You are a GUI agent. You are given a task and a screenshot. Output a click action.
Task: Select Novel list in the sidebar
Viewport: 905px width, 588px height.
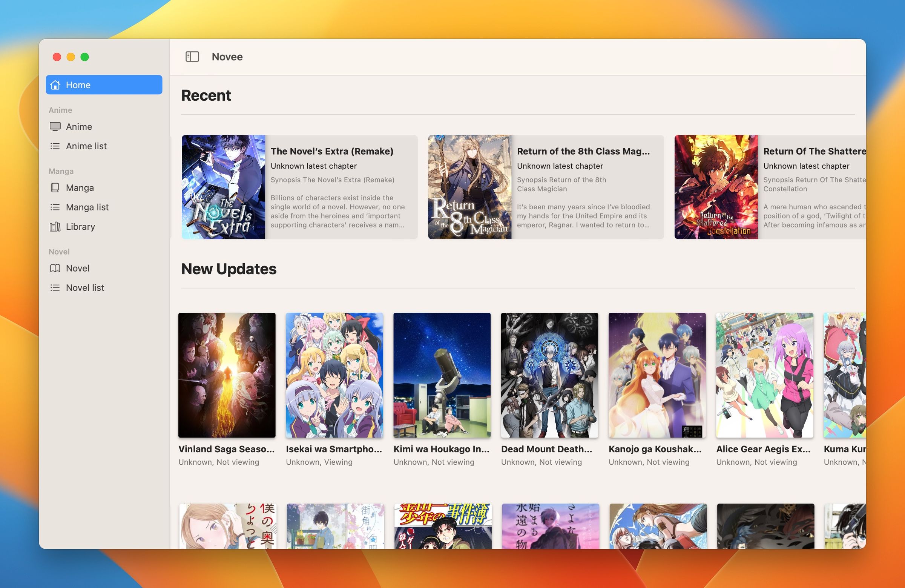click(x=85, y=287)
